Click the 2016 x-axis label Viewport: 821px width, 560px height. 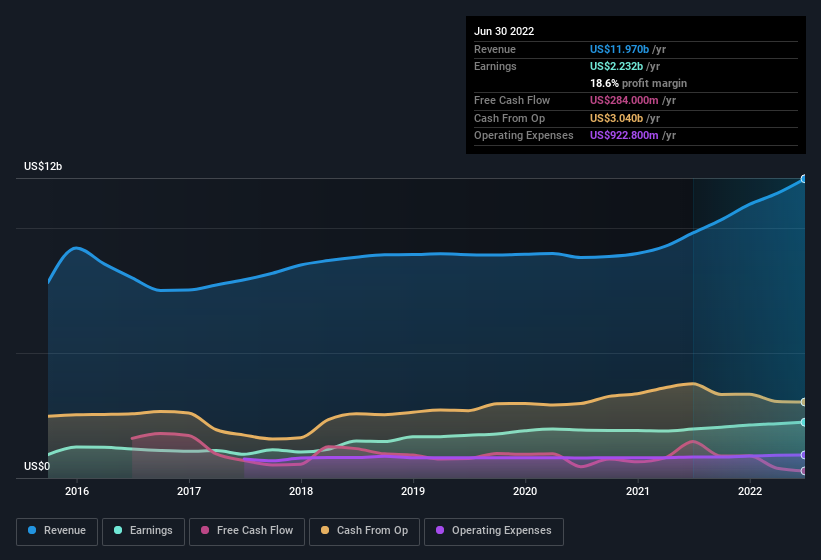coord(77,491)
